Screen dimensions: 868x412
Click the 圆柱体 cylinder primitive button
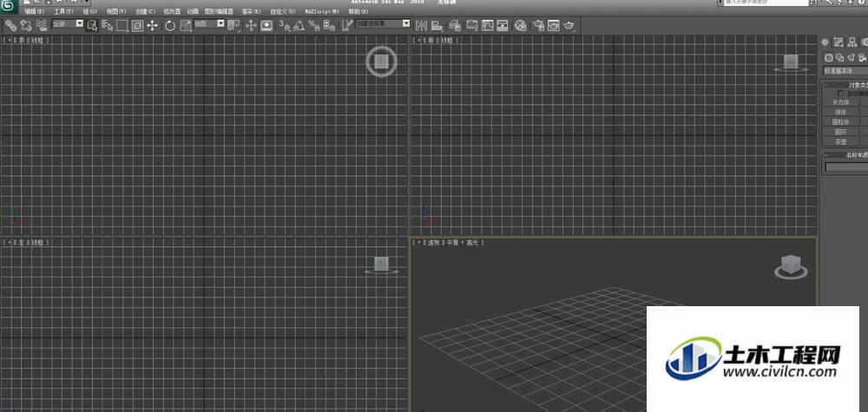pos(841,122)
